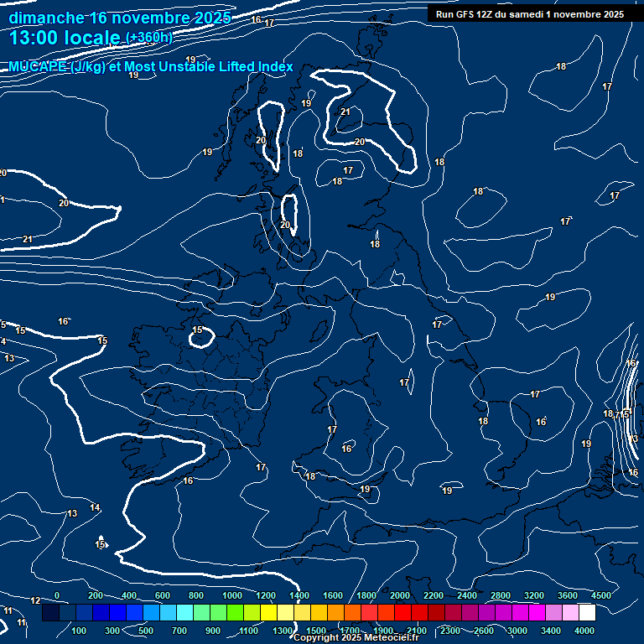Click the legend label '1200'

pyautogui.click(x=266, y=595)
